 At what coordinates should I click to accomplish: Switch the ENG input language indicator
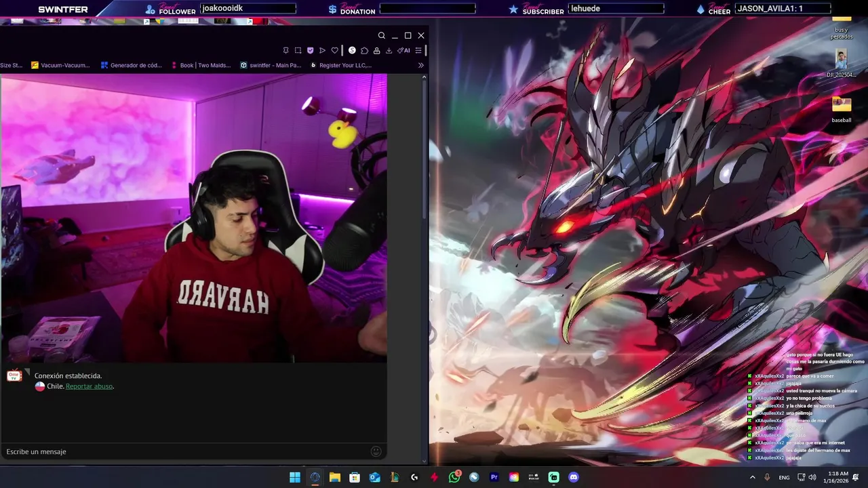coord(784,478)
